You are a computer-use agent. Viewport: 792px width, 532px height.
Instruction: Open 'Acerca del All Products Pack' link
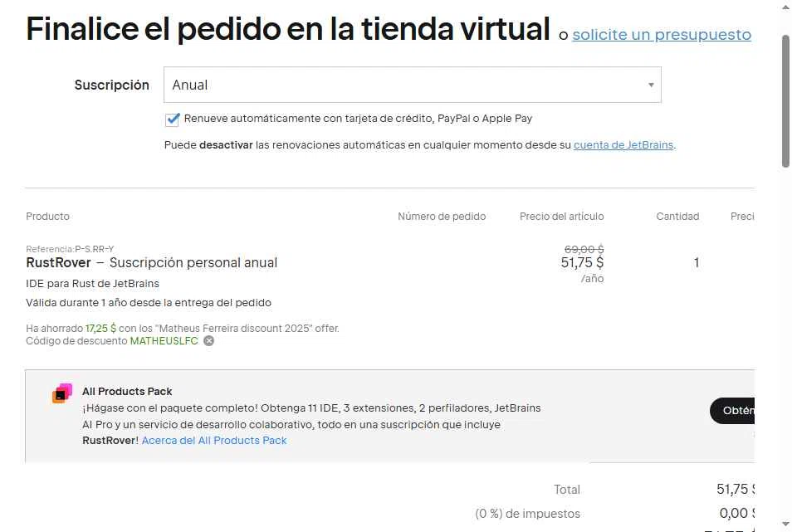[x=213, y=440]
